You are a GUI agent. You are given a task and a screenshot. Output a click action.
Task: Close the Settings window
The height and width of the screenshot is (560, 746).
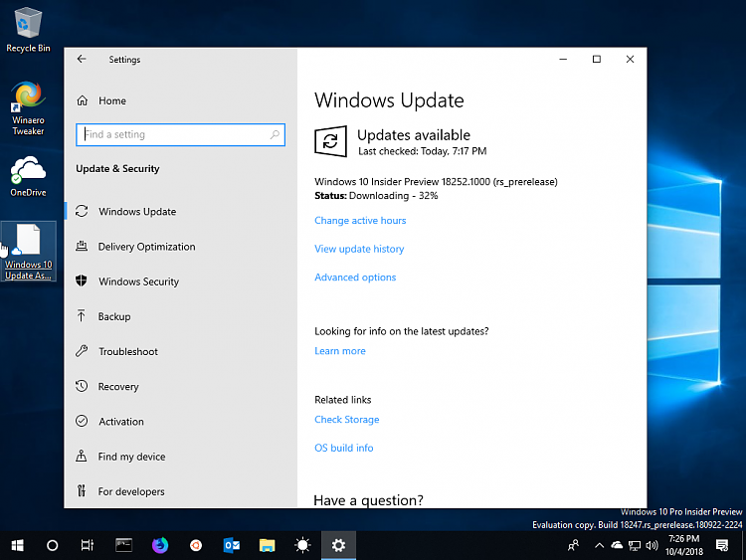pos(630,59)
